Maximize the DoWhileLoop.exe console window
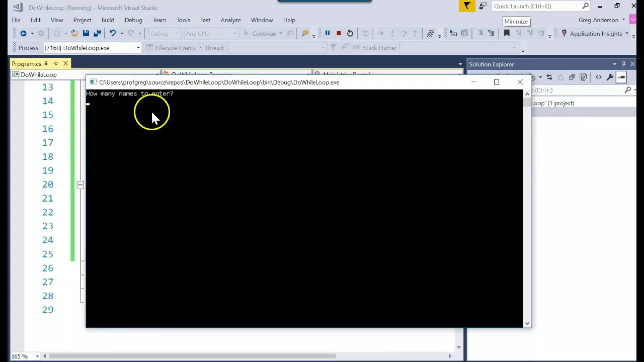Screen dimensions: 644x362 point(497,82)
